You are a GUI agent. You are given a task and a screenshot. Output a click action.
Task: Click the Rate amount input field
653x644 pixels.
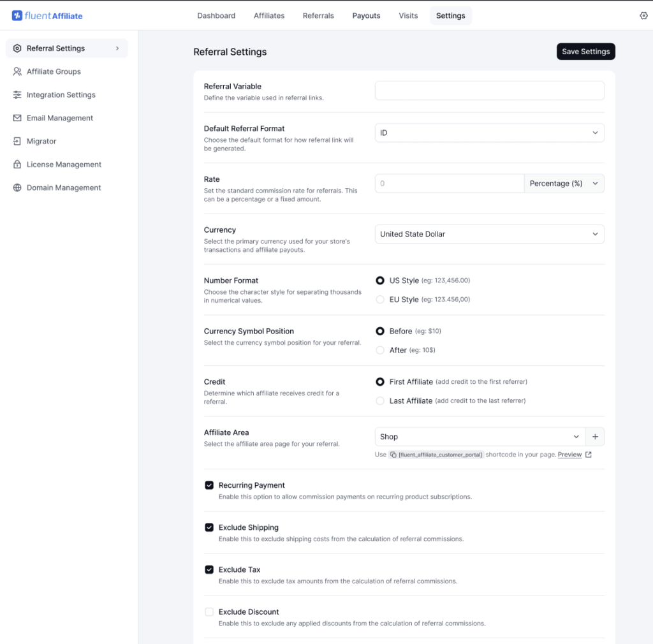click(x=450, y=184)
